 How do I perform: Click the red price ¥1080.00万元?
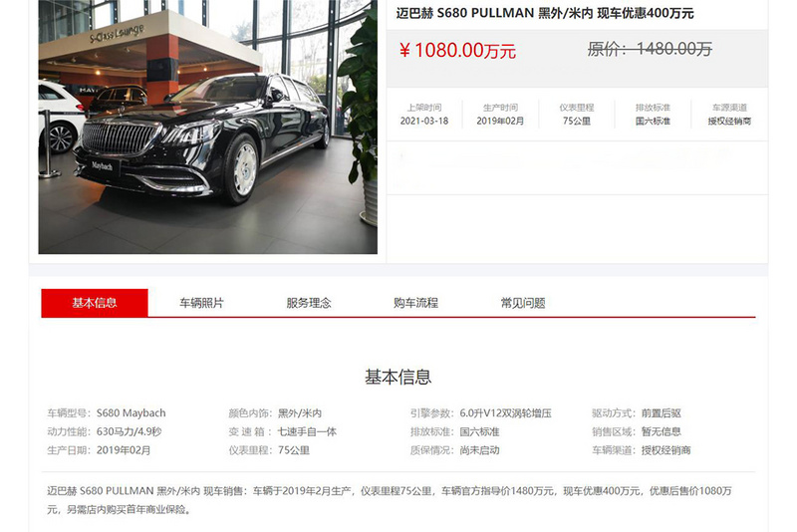pyautogui.click(x=457, y=50)
